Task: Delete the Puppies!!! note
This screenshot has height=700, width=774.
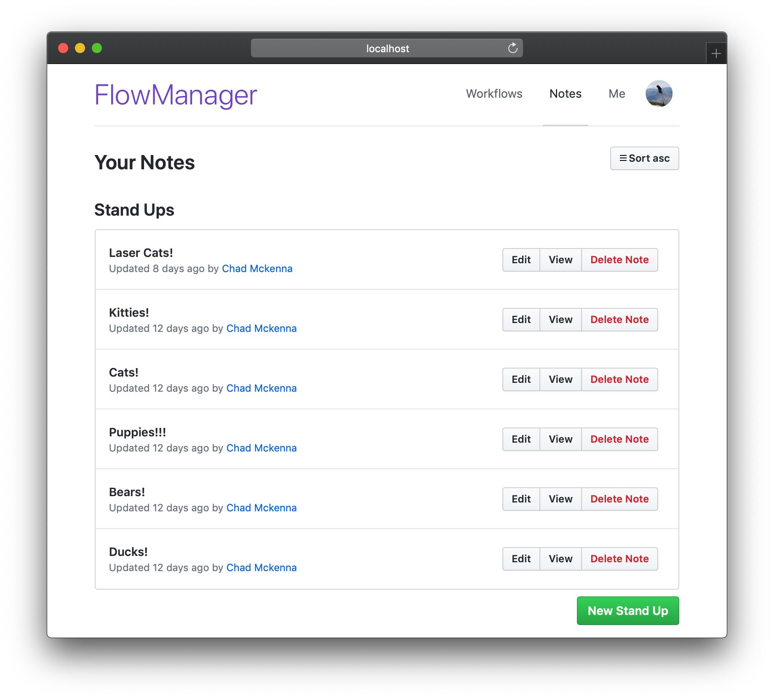Action: pyautogui.click(x=619, y=439)
